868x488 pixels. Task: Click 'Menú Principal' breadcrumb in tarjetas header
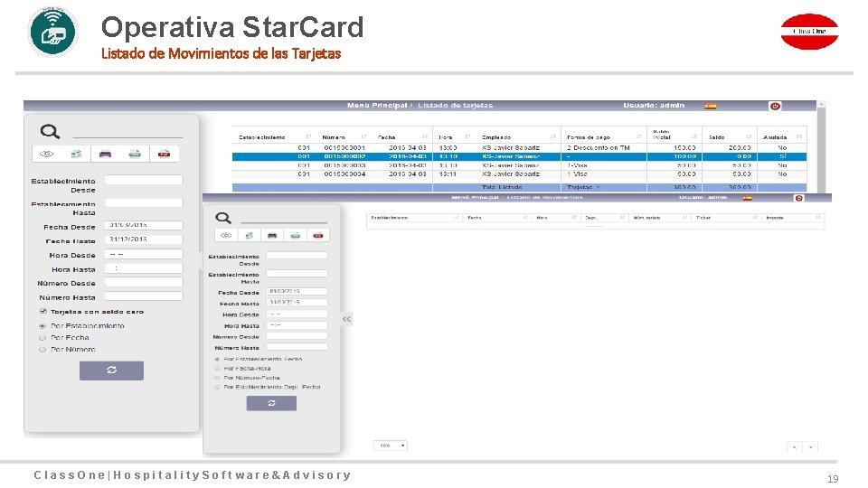377,105
